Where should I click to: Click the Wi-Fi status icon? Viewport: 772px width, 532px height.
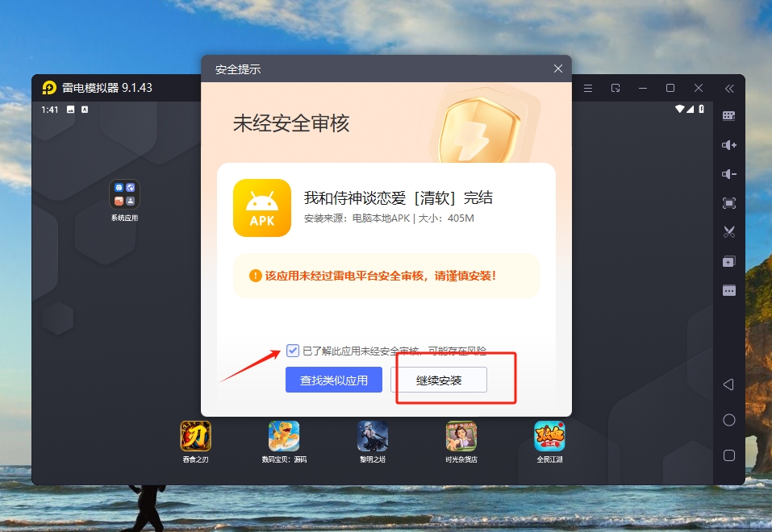680,109
